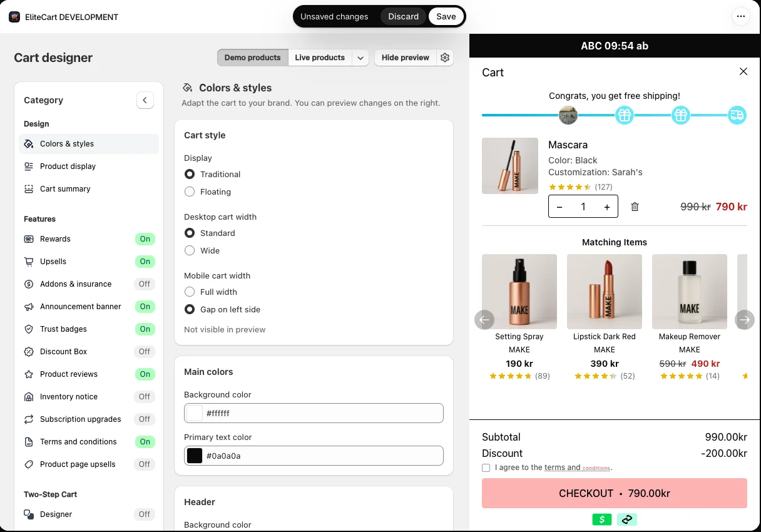Click the EliteCart app logo icon

point(14,17)
